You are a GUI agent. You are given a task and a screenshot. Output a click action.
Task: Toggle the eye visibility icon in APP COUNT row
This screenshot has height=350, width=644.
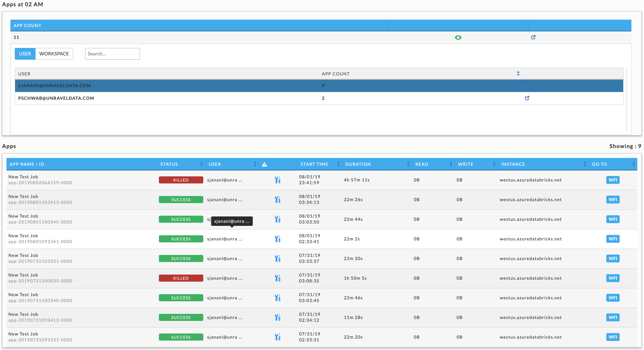(458, 38)
